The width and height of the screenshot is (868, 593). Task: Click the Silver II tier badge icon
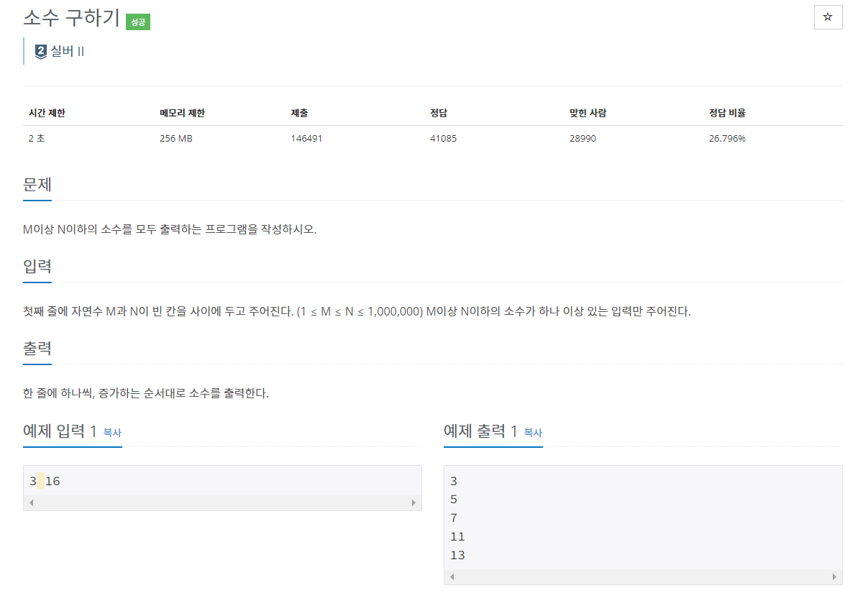[x=41, y=52]
